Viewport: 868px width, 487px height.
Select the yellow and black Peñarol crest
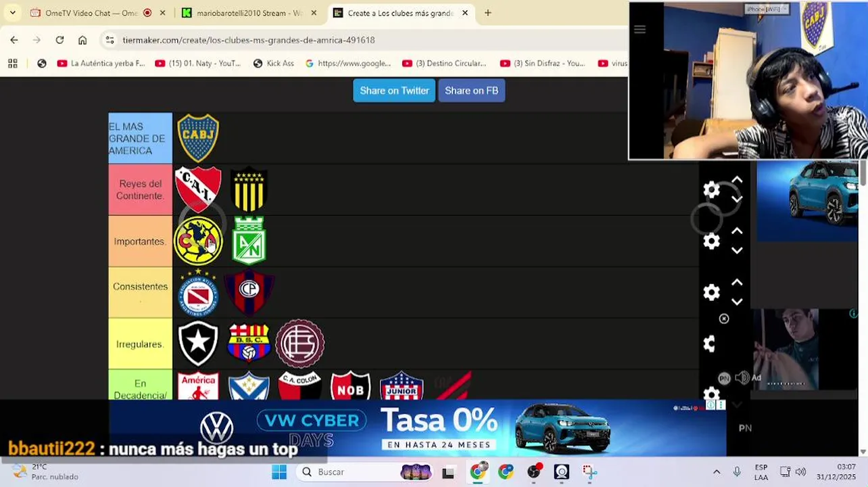[249, 189]
